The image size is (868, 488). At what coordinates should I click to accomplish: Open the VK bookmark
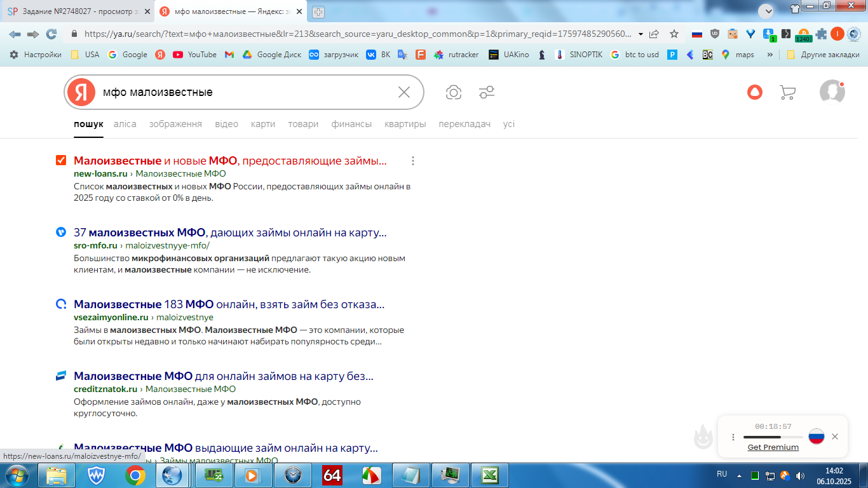coord(378,55)
